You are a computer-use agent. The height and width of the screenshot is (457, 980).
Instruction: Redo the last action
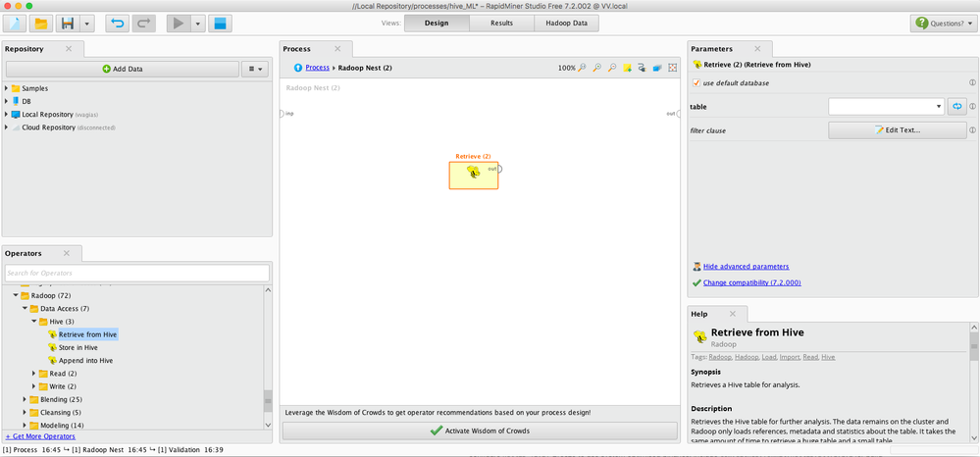click(x=143, y=24)
